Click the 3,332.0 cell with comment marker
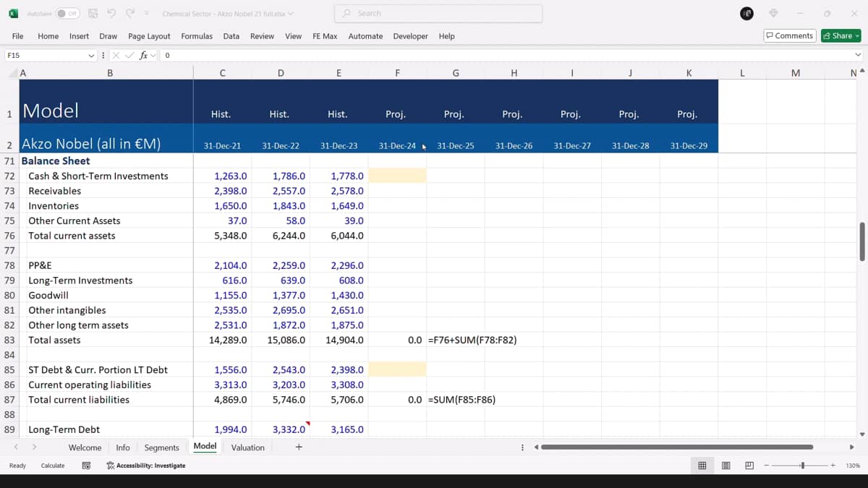 pos(281,429)
